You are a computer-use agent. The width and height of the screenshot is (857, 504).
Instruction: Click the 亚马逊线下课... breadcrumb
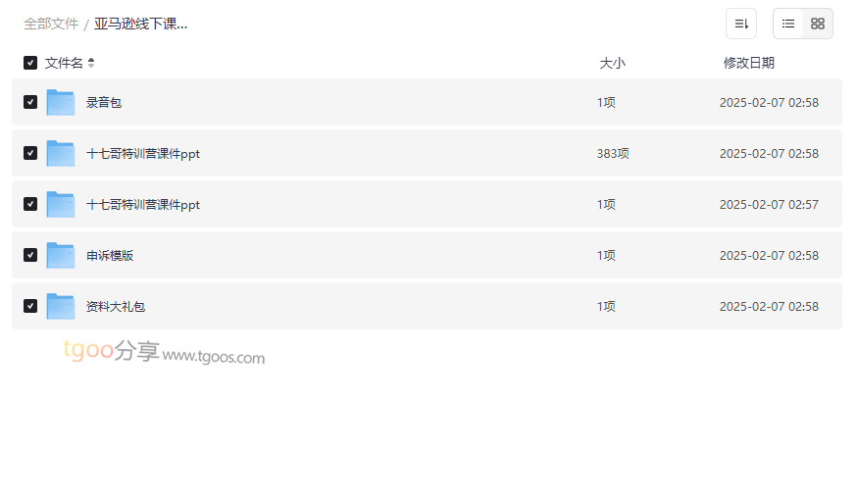pyautogui.click(x=140, y=24)
